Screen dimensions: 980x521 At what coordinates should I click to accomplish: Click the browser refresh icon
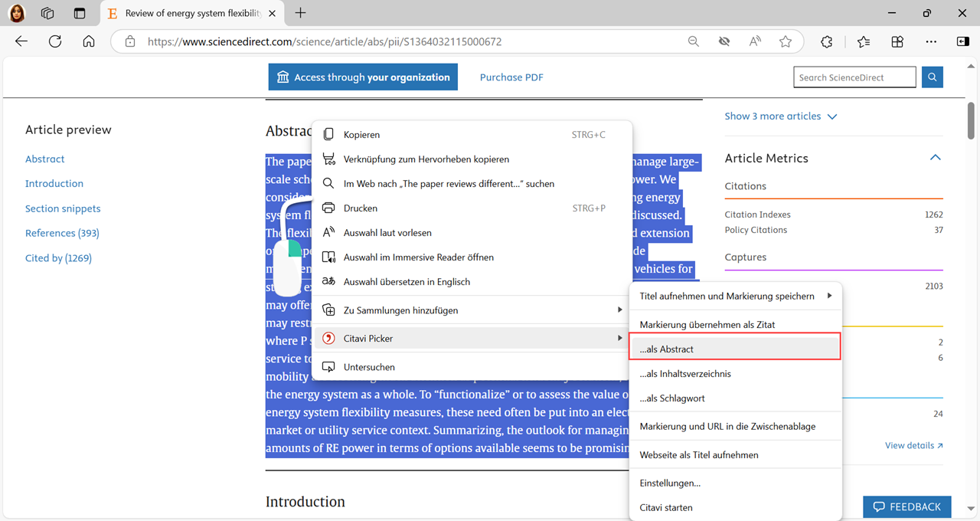55,41
